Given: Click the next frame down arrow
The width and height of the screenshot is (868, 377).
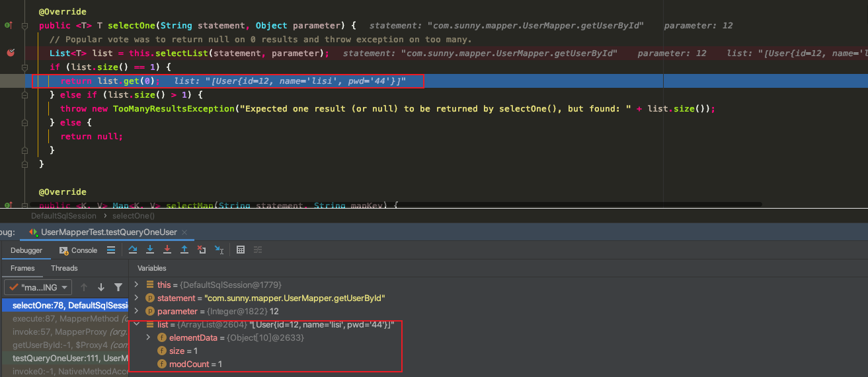Looking at the screenshot, I should [x=101, y=287].
